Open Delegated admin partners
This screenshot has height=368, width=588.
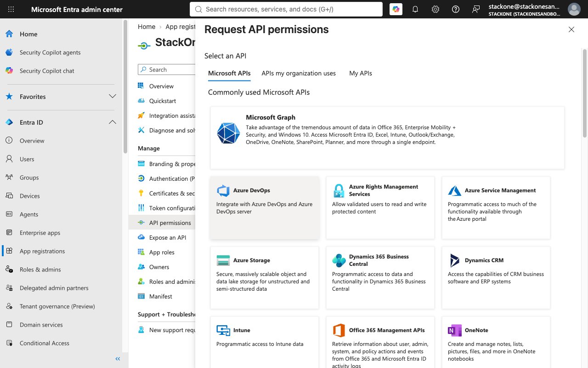point(54,288)
